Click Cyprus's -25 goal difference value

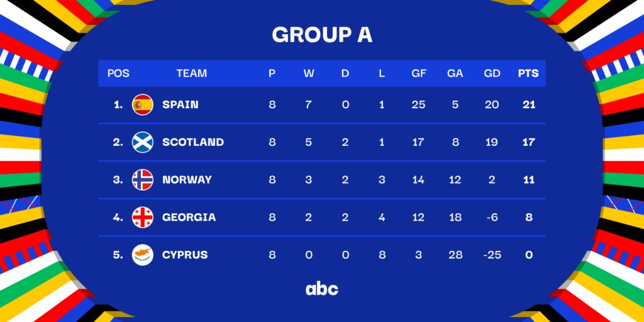coord(492,255)
